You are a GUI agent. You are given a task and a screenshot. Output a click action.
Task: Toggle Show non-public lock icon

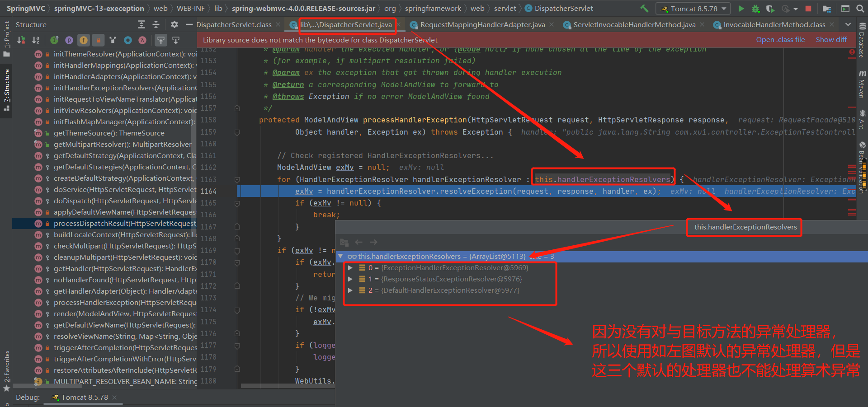[98, 40]
